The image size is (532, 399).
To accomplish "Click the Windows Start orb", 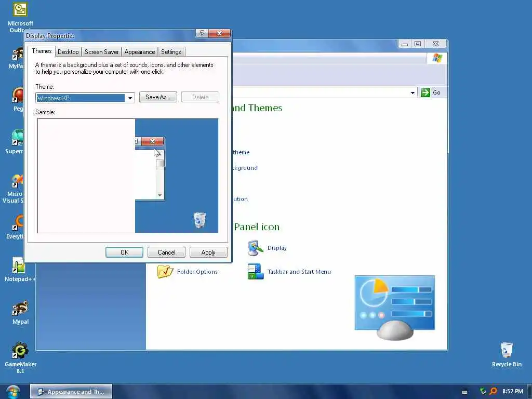I will pyautogui.click(x=13, y=392).
